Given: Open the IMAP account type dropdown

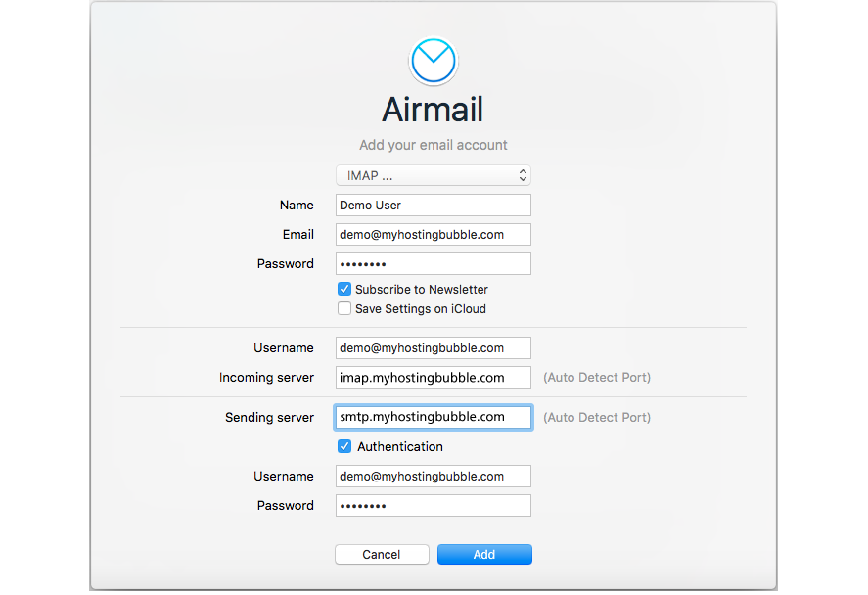Looking at the screenshot, I should tap(434, 175).
